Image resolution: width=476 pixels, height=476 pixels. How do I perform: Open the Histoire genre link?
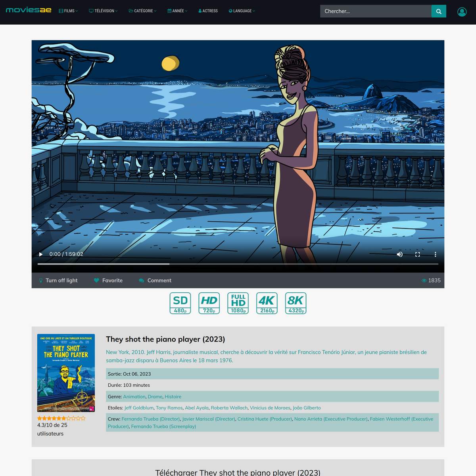pyautogui.click(x=173, y=397)
